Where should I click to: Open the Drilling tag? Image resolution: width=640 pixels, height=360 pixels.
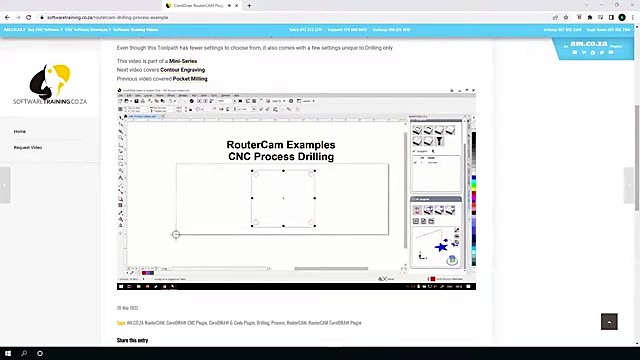[x=263, y=323]
